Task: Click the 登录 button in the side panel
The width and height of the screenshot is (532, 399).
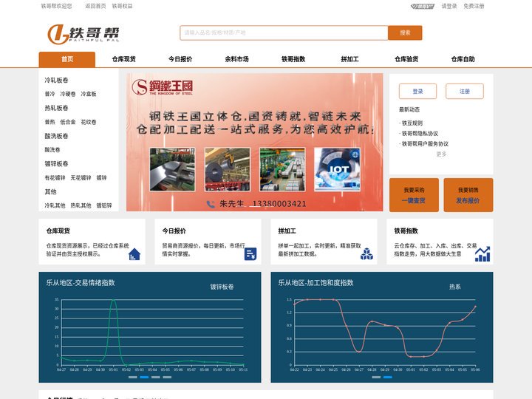Action: point(417,92)
